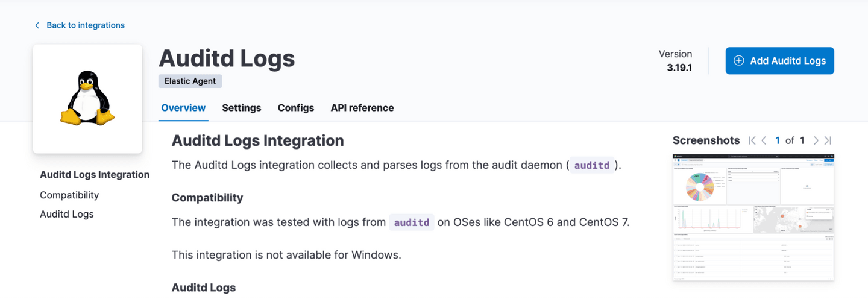Open the dashboard screenshot thumbnail
Image resolution: width=868 pixels, height=299 pixels.
(753, 217)
